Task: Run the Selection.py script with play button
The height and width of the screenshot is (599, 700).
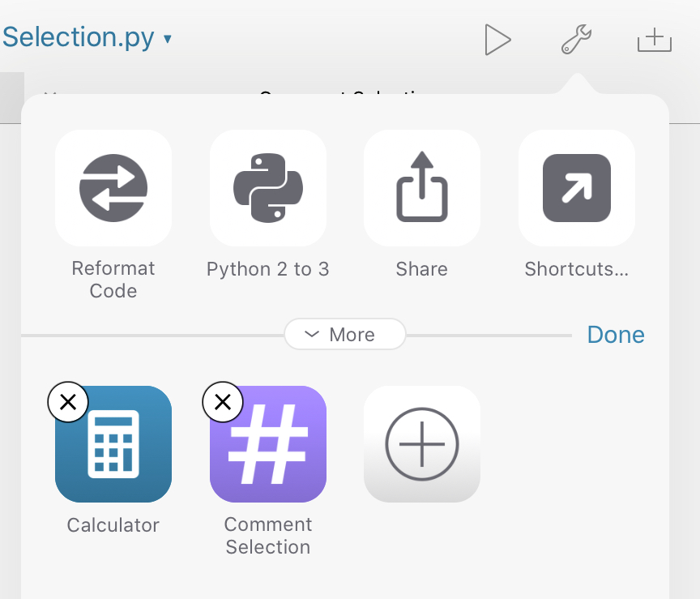Action: (498, 39)
